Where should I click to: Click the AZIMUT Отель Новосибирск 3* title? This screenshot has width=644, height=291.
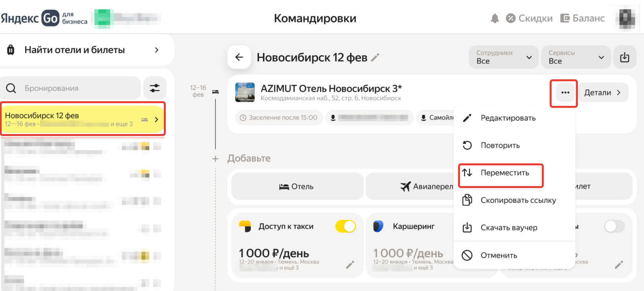(x=331, y=88)
